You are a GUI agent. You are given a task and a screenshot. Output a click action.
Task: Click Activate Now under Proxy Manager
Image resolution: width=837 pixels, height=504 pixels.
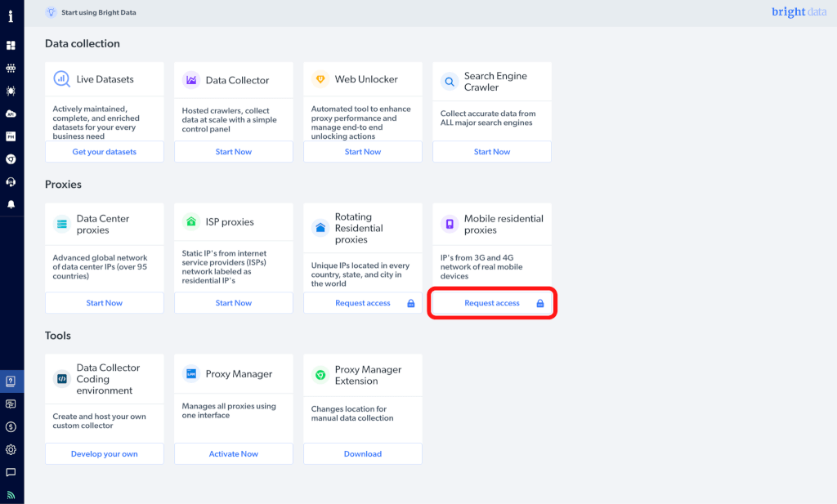(x=234, y=454)
